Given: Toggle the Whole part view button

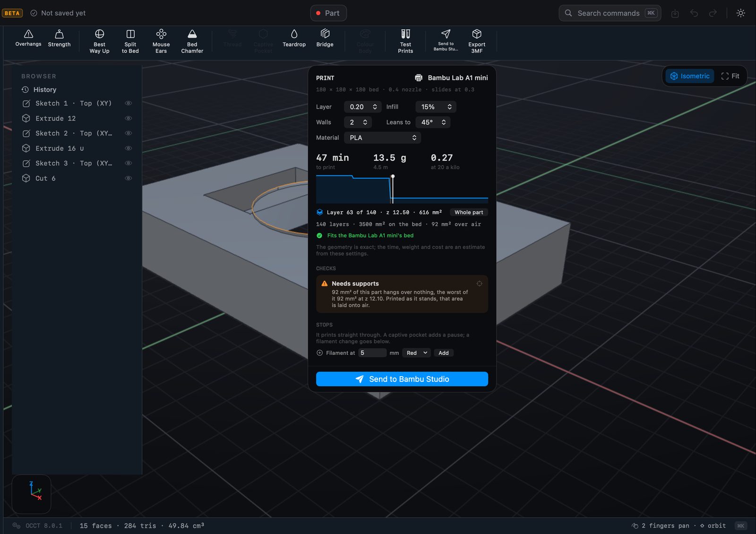Looking at the screenshot, I should tap(469, 212).
